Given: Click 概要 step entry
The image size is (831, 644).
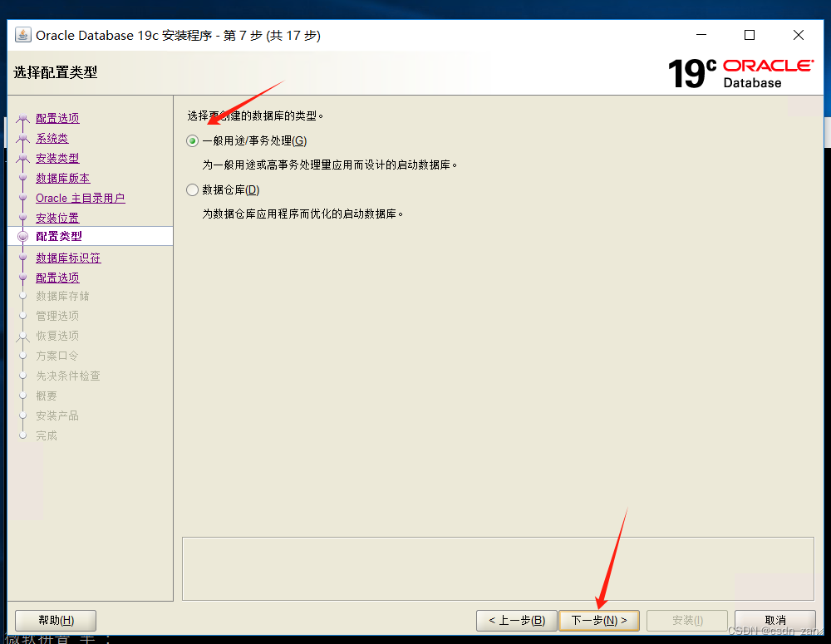Looking at the screenshot, I should 46,396.
